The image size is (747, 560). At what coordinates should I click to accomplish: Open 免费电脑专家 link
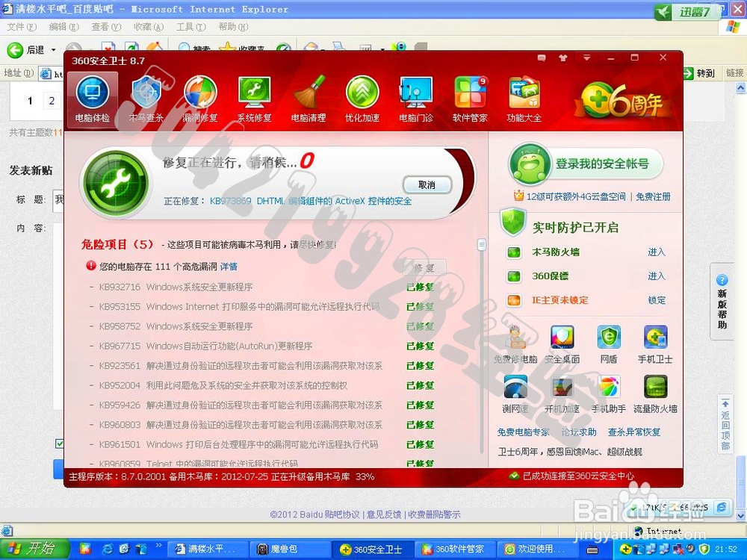(523, 432)
